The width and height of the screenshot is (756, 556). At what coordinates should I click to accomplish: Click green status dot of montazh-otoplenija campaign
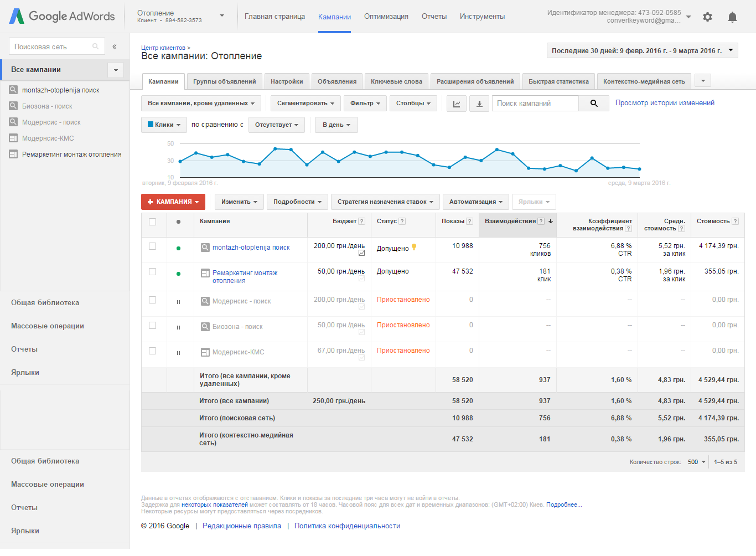coord(178,248)
